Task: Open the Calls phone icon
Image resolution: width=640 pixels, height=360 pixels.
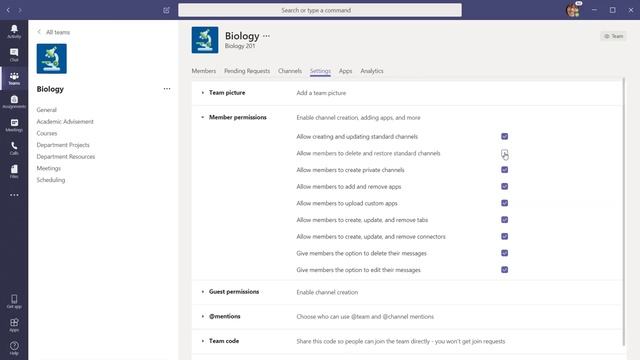Action: point(14,148)
